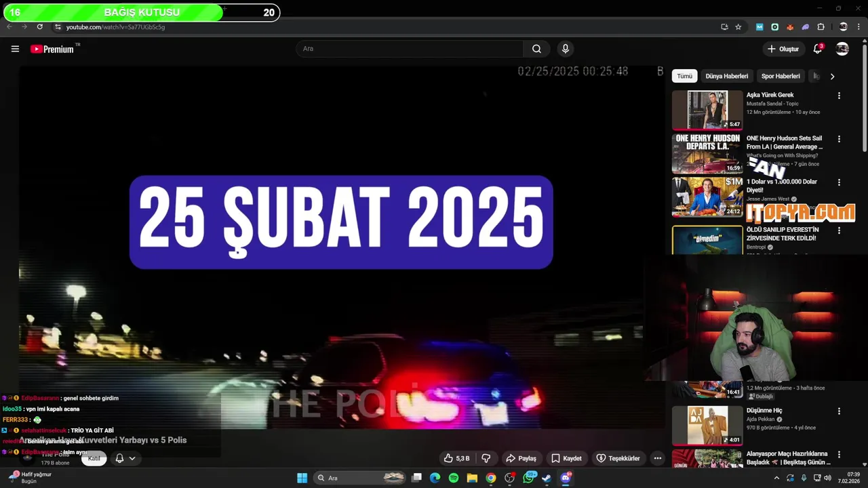Open options for Aşka Yürek Gerek
The image size is (868, 488).
click(839, 96)
